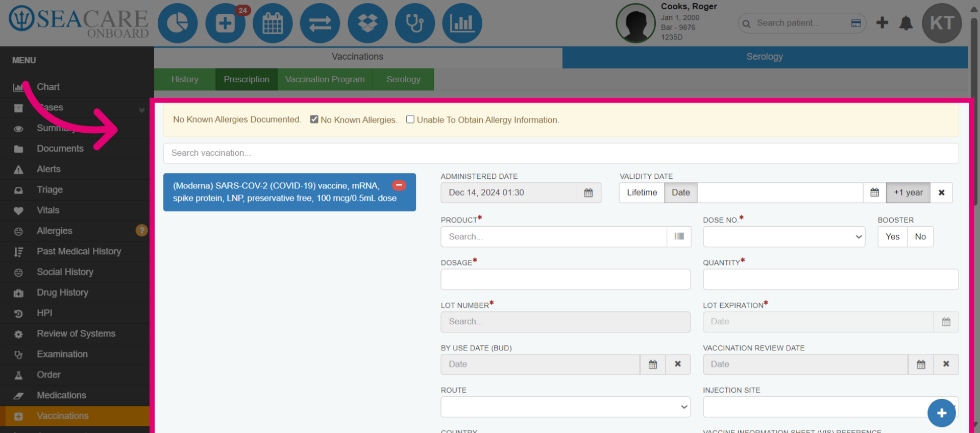
Task: Click the SeaCare Onboard logo
Action: click(x=79, y=23)
